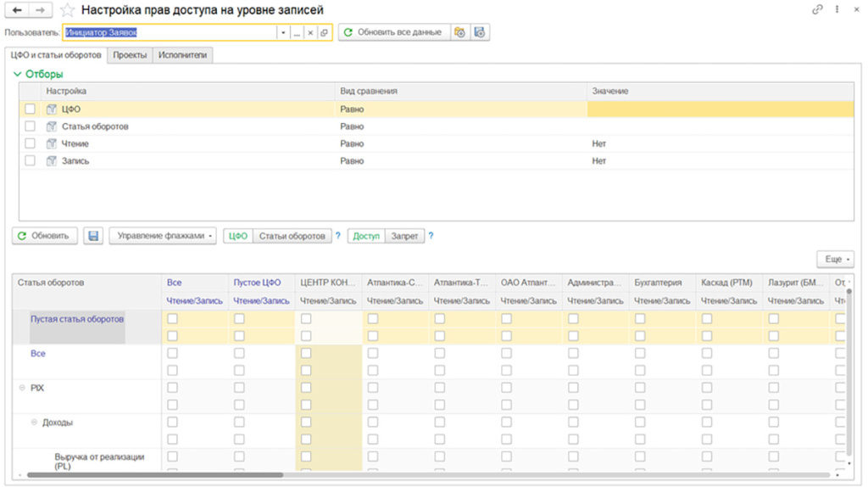Open the Пользователь value in a new window

(324, 33)
